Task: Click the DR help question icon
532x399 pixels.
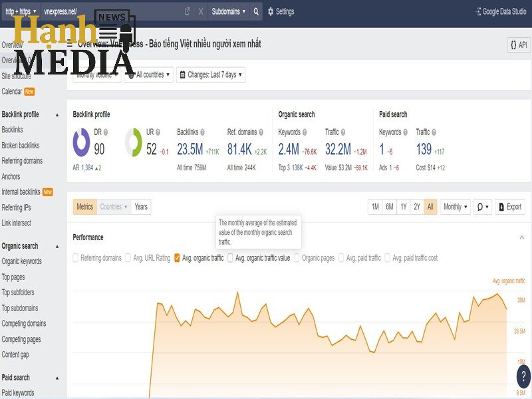Action: tap(106, 132)
